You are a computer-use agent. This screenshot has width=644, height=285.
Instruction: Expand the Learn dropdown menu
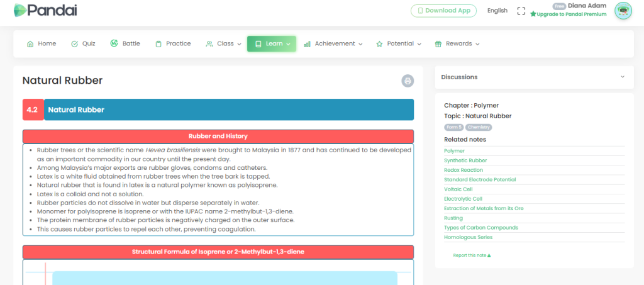pyautogui.click(x=272, y=44)
